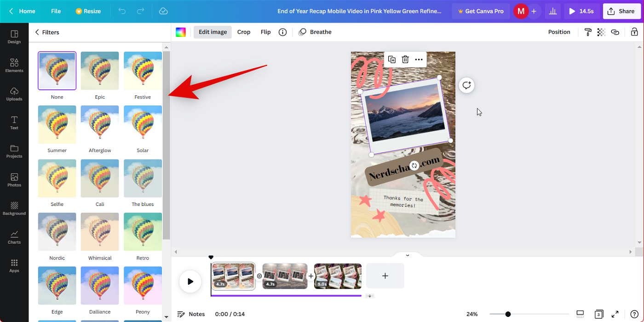Delete the selected image with trash icon
This screenshot has height=322, width=644.
tap(405, 59)
